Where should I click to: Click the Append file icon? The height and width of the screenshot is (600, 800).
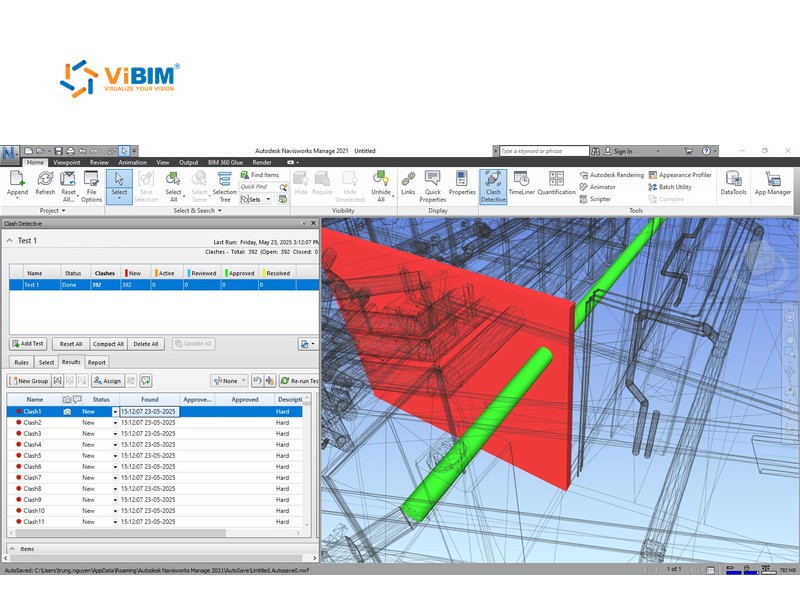(17, 184)
